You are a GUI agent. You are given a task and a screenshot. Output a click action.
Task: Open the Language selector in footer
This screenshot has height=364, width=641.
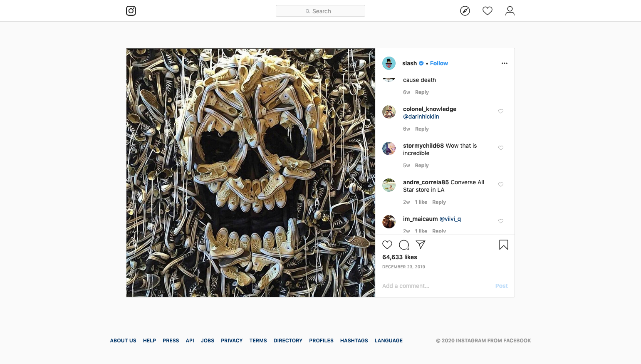[389, 341]
